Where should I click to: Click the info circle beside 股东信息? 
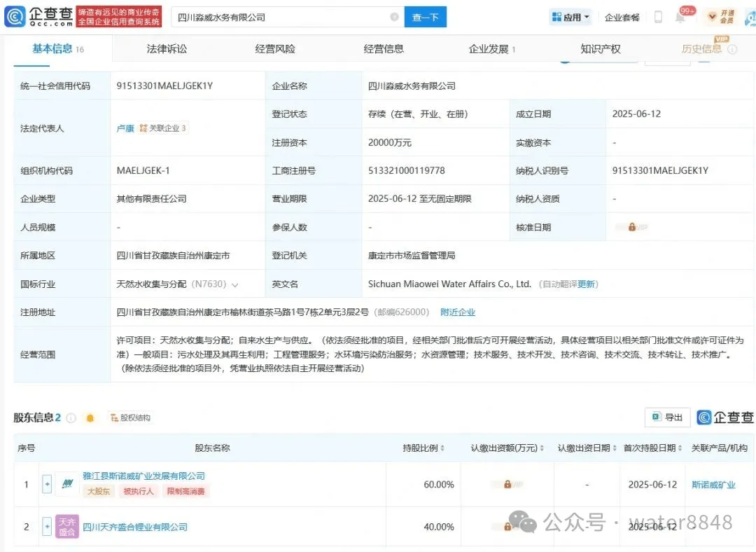[71, 418]
